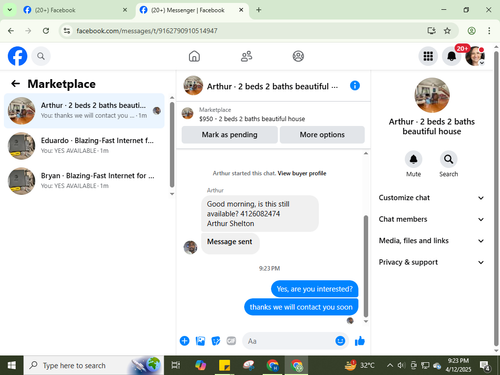Open the Friends icon in top nav
The height and width of the screenshot is (375, 500).
pyautogui.click(x=246, y=56)
